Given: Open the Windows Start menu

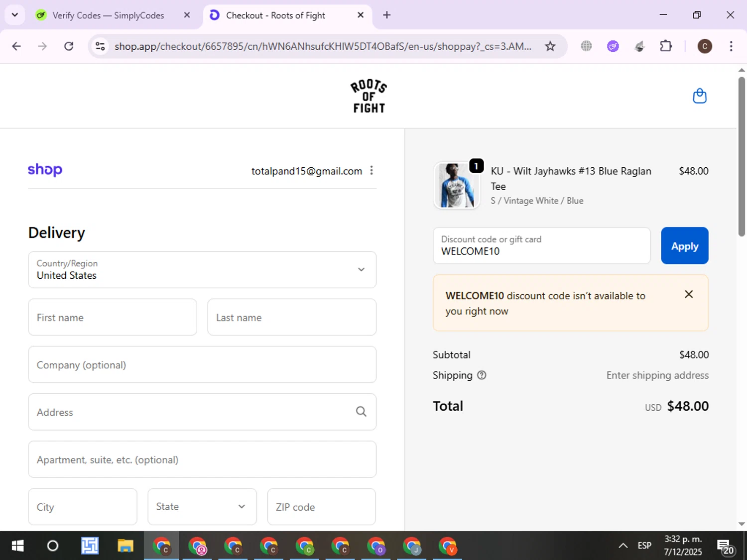Looking at the screenshot, I should tap(17, 546).
